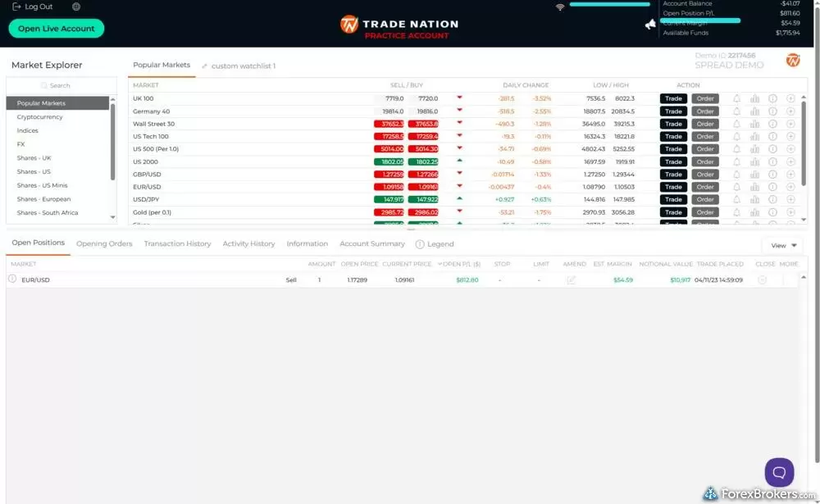Open the View dropdown in positions panel
820x504 pixels.
tap(784, 245)
